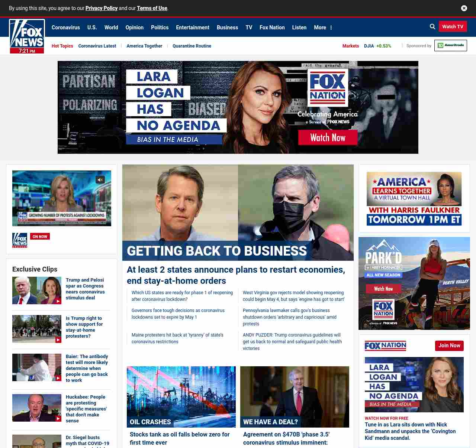Click the ON NOW live badge
Screen dimensions: 476x448
(x=40, y=237)
